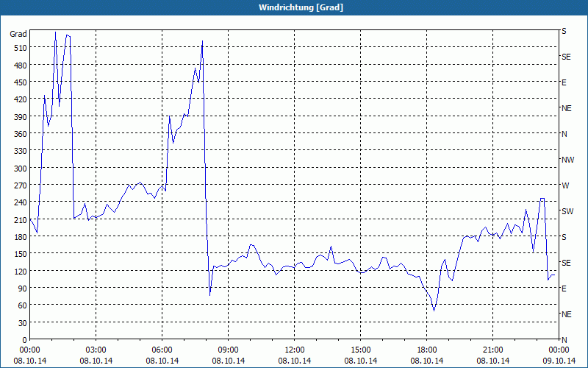Screen dimensions: 588x368
Task: Select the 08.10.14 date under 03:00
Action: click(x=96, y=361)
